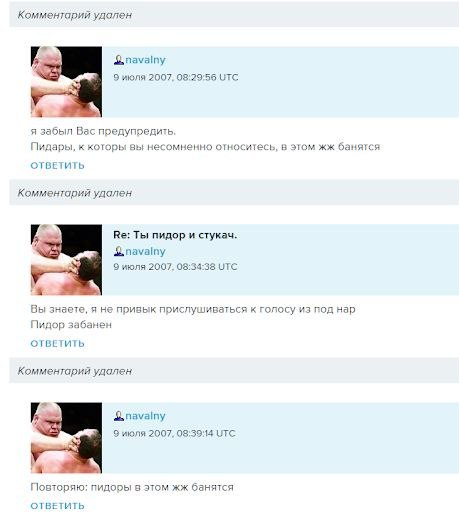Open navalny username link in 08:29:56 comment
This screenshot has height=512, width=459.
click(145, 60)
